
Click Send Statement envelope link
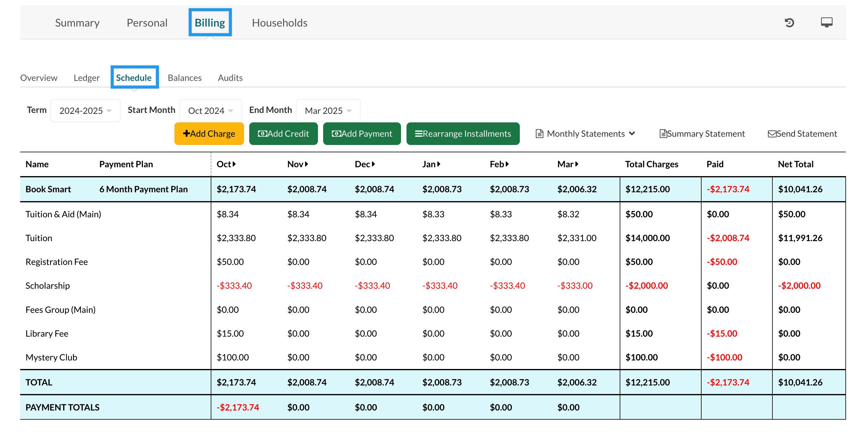click(x=802, y=134)
